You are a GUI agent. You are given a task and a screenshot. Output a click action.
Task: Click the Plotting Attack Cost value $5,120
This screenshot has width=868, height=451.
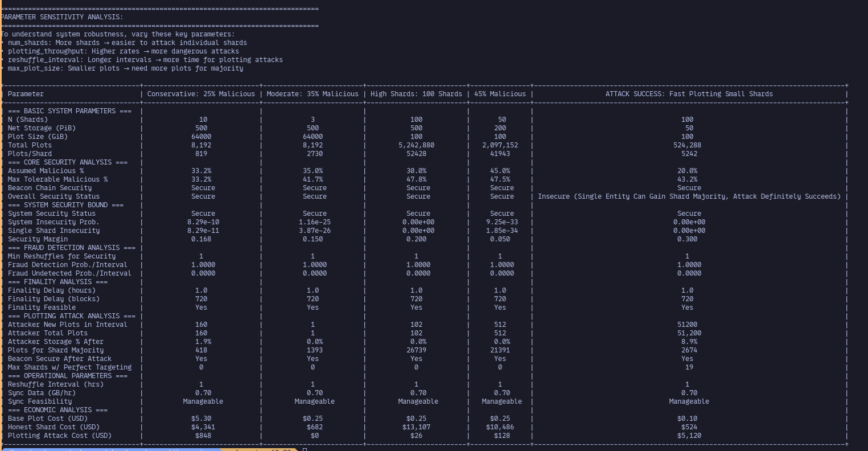689,436
